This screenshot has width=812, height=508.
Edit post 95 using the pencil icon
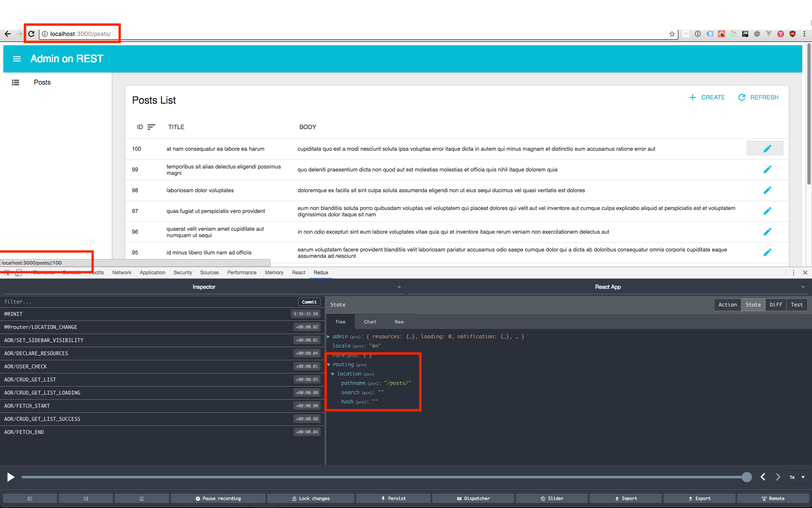click(x=768, y=252)
